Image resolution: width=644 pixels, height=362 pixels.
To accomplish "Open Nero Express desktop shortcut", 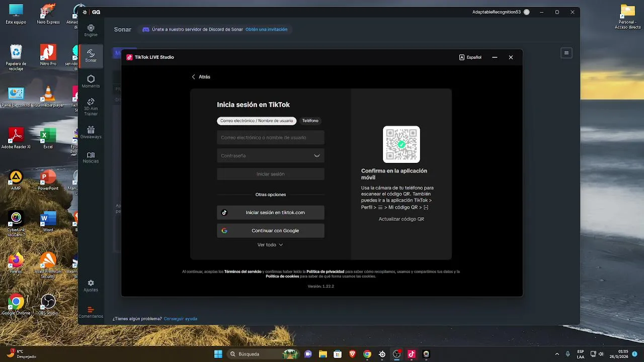I will [48, 14].
